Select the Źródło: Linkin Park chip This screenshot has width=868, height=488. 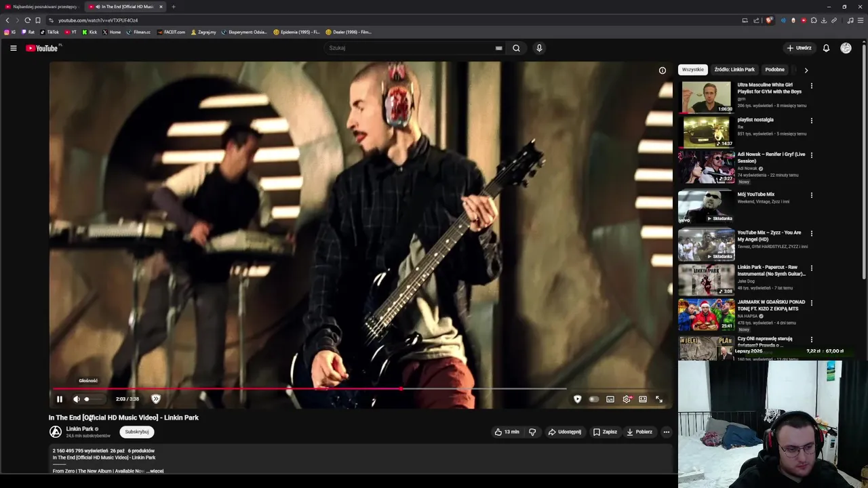(734, 70)
